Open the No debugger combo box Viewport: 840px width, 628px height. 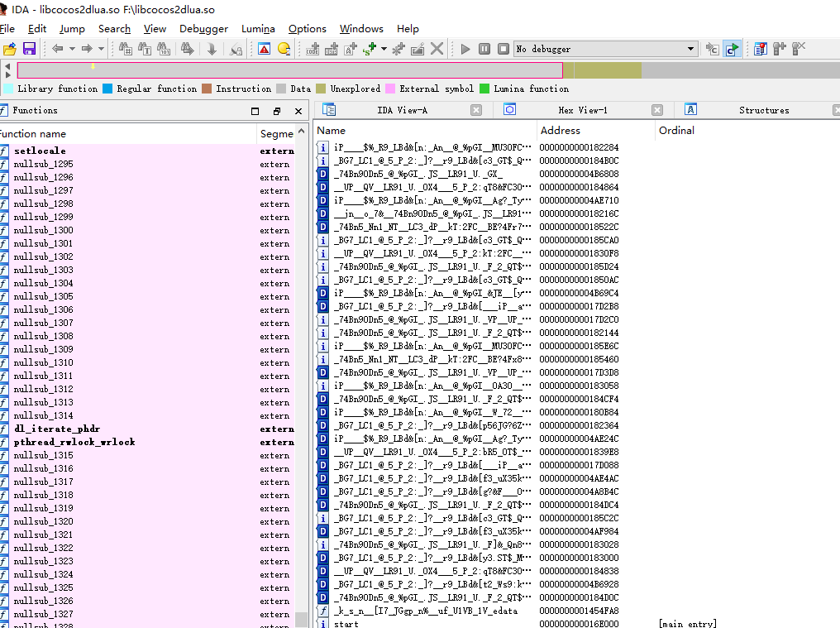[x=606, y=49]
